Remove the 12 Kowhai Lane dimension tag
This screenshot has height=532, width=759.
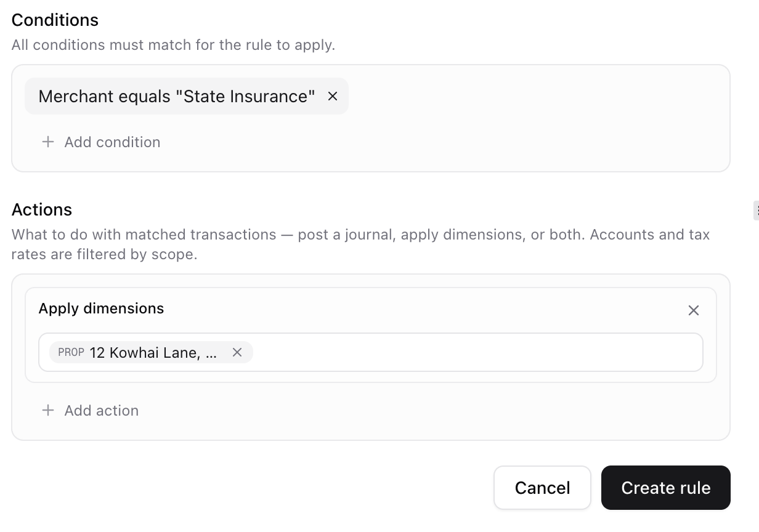coord(237,352)
